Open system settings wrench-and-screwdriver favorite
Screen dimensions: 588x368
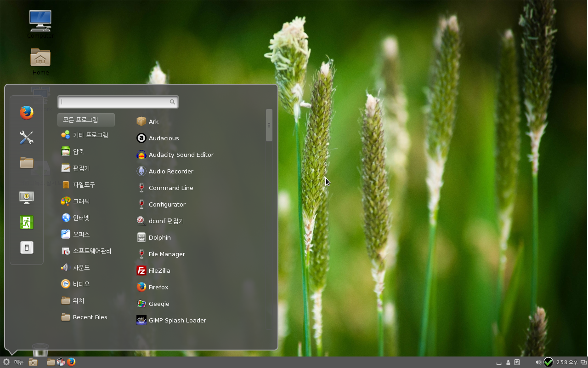click(x=27, y=138)
